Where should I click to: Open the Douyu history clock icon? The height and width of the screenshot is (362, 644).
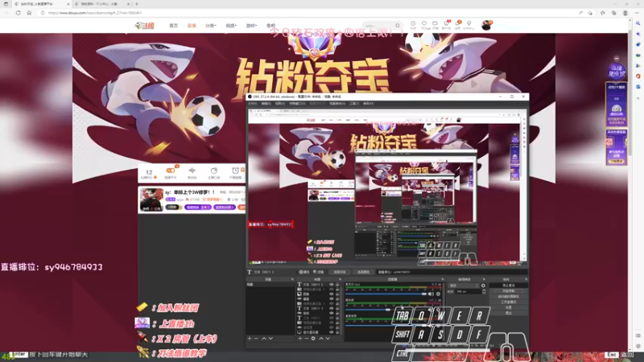pyautogui.click(x=413, y=25)
